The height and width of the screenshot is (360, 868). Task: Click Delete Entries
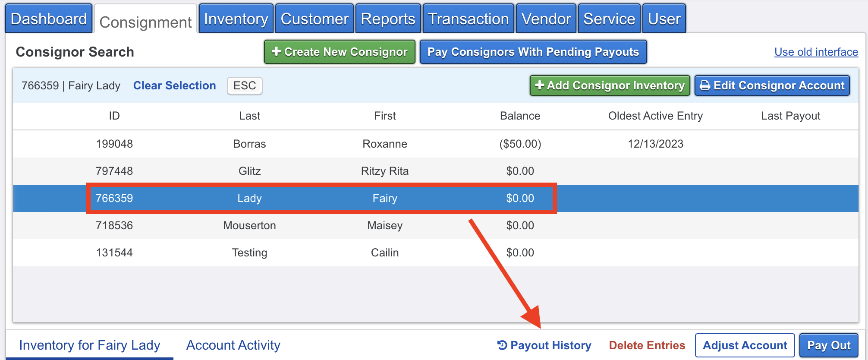(x=647, y=345)
